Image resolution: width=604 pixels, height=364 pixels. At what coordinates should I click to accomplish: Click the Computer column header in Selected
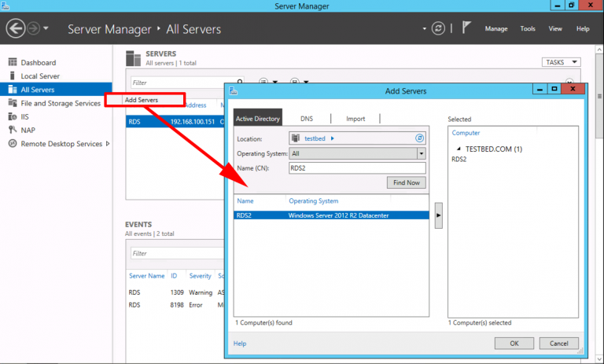pos(466,133)
